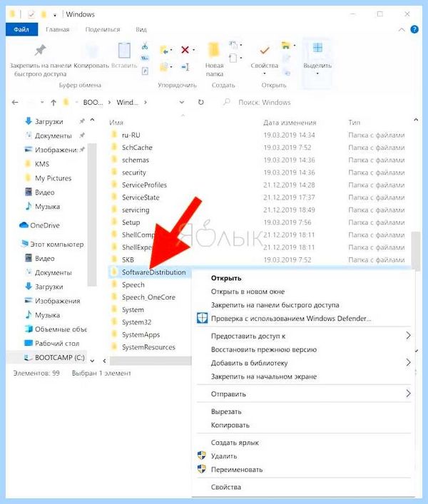Open the KMS folder in sidebar
428x504 pixels.
[x=37, y=164]
